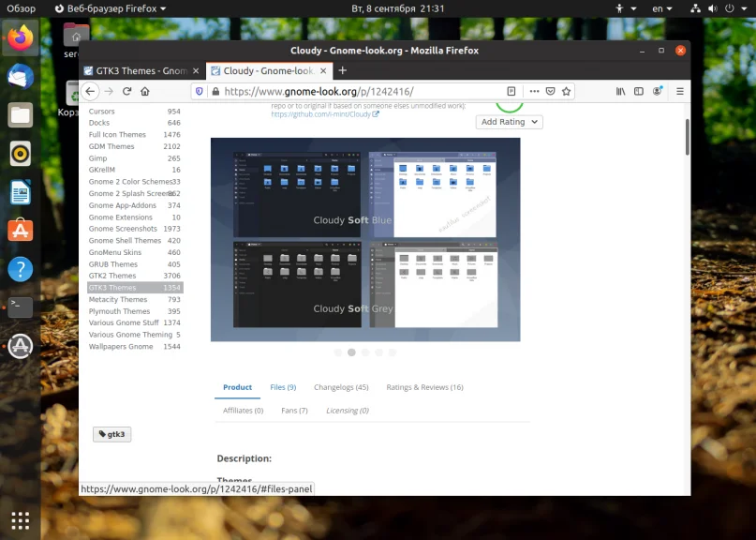Screen dimensions: 756x540
Task: Select highlighted GTK3 Themes category
Action: coord(135,288)
